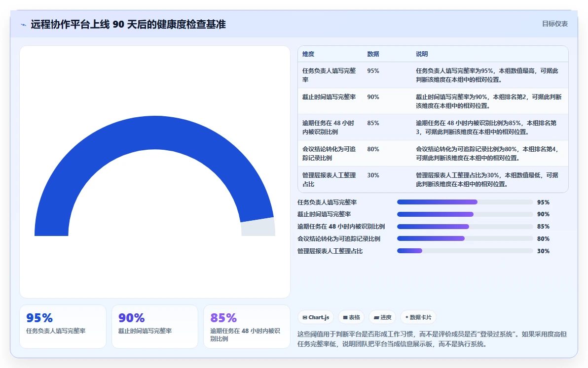Click the description saying 本组数值最低
Screen dimensions: 588x368
(487, 180)
